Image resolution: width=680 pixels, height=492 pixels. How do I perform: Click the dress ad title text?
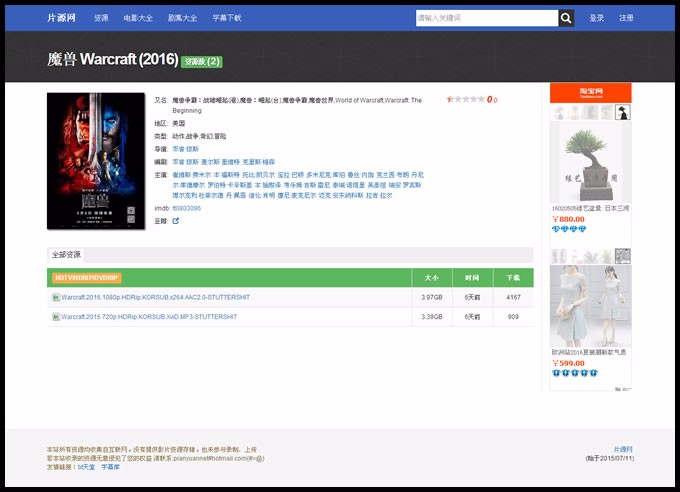[589, 352]
